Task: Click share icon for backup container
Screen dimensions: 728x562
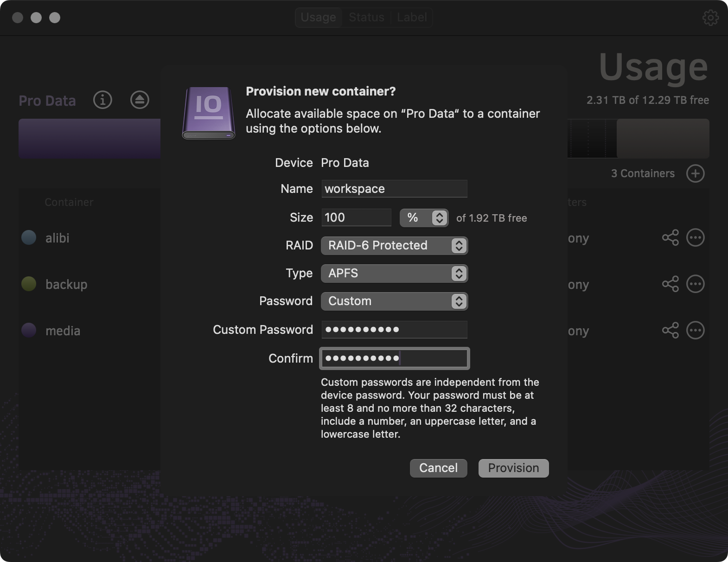Action: pos(670,284)
